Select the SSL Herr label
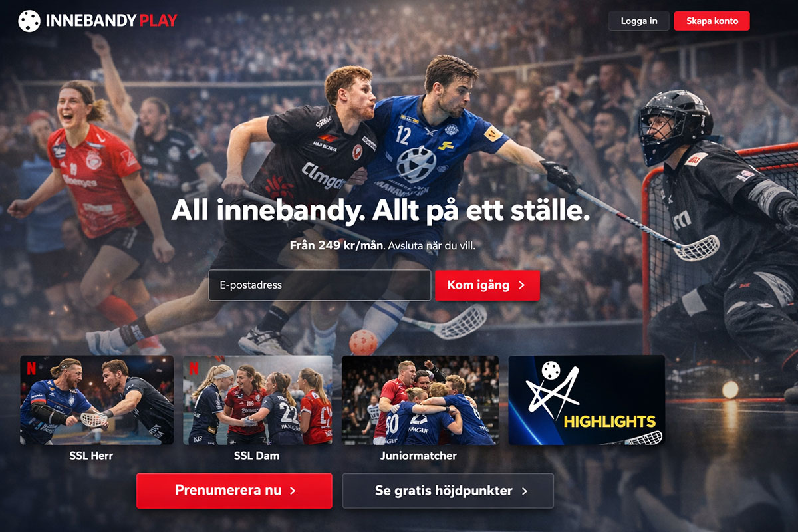The height and width of the screenshot is (532, 798). 91,456
